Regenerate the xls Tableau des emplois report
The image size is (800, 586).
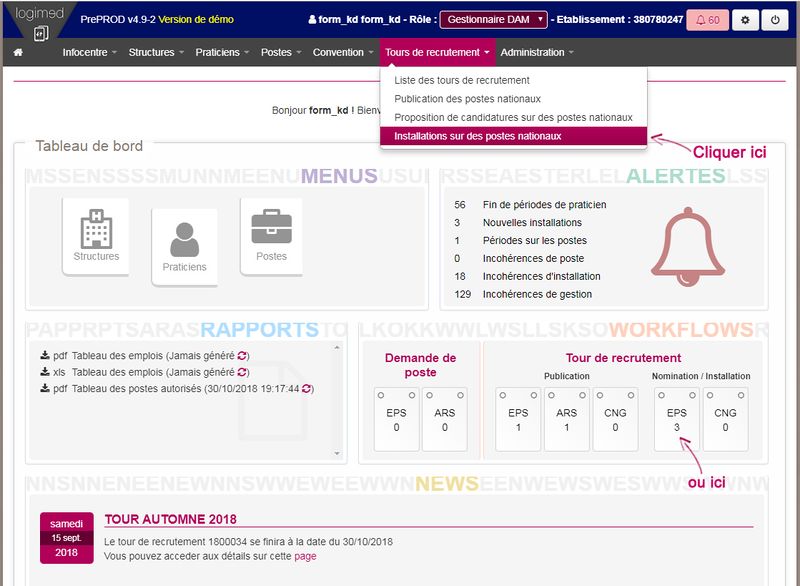[x=242, y=372]
